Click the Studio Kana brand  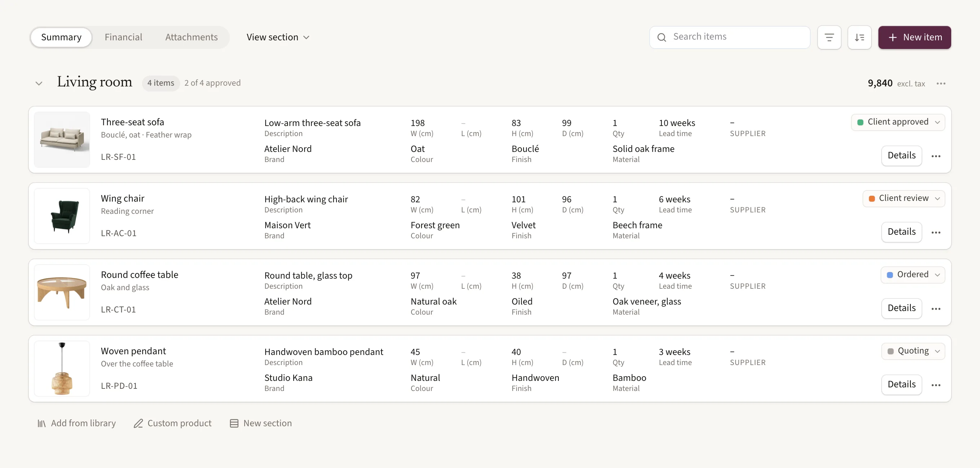(288, 378)
